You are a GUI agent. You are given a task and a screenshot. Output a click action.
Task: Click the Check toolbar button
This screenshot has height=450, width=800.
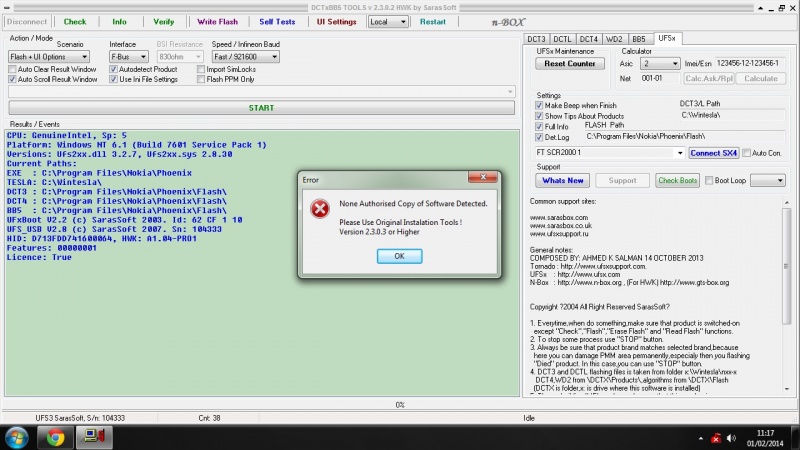(75, 22)
